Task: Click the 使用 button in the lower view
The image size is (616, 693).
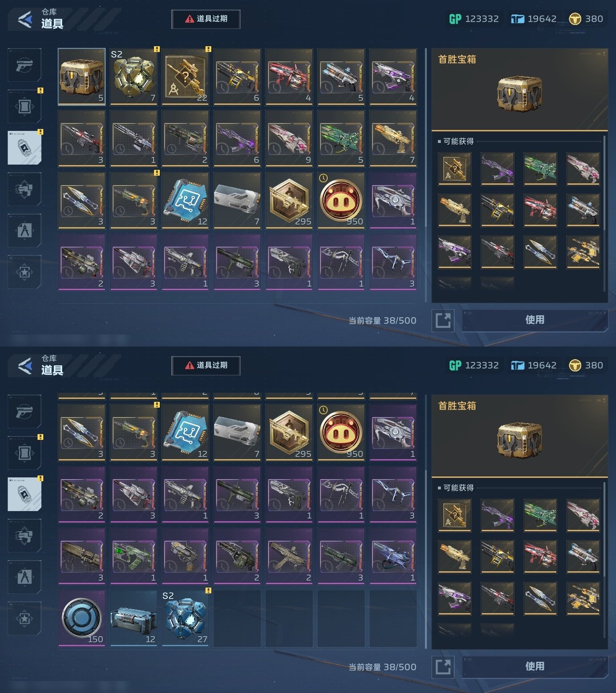Action: (535, 667)
